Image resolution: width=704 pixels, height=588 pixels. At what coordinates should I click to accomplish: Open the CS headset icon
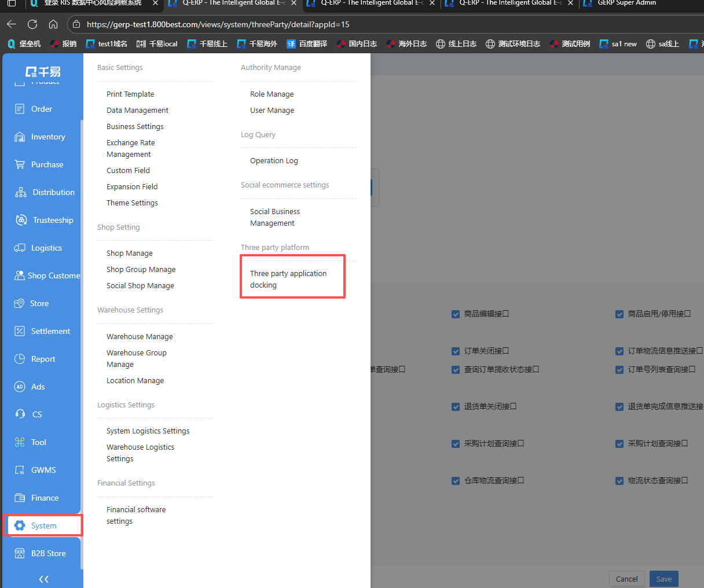point(20,415)
